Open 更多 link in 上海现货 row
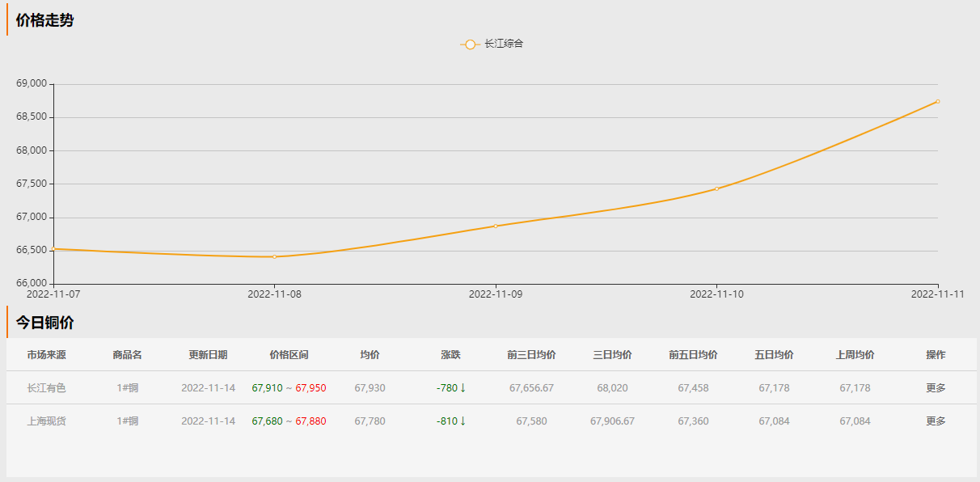This screenshot has width=980, height=482. pos(936,421)
